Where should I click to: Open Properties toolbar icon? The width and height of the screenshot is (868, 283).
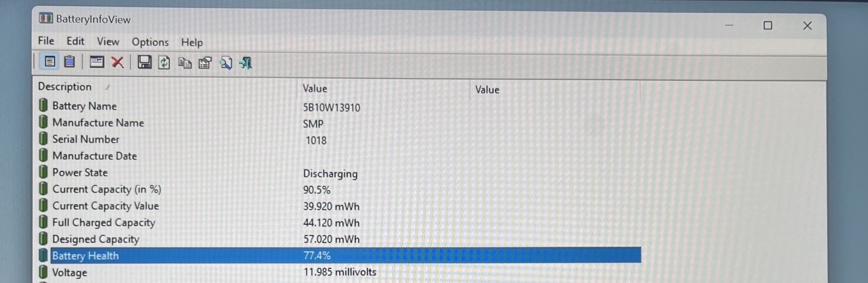click(x=205, y=63)
